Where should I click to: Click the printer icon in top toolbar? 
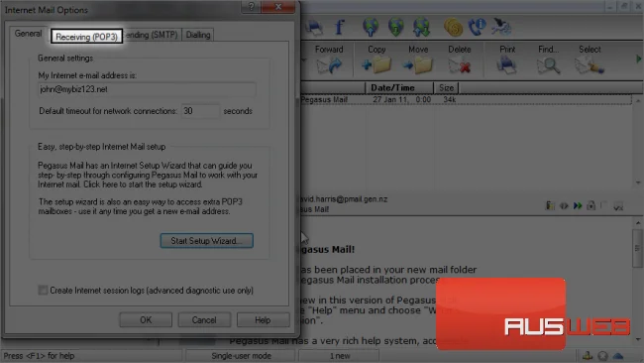coord(314,27)
